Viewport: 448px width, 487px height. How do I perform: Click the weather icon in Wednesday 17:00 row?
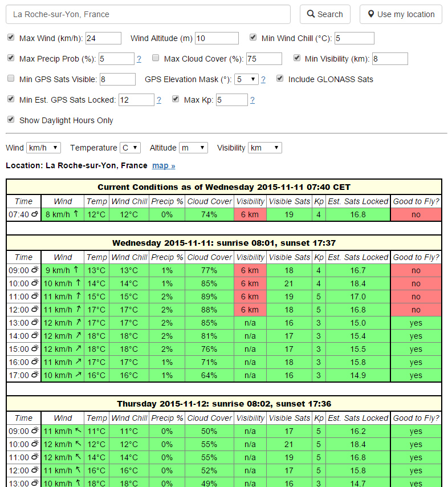(x=35, y=375)
